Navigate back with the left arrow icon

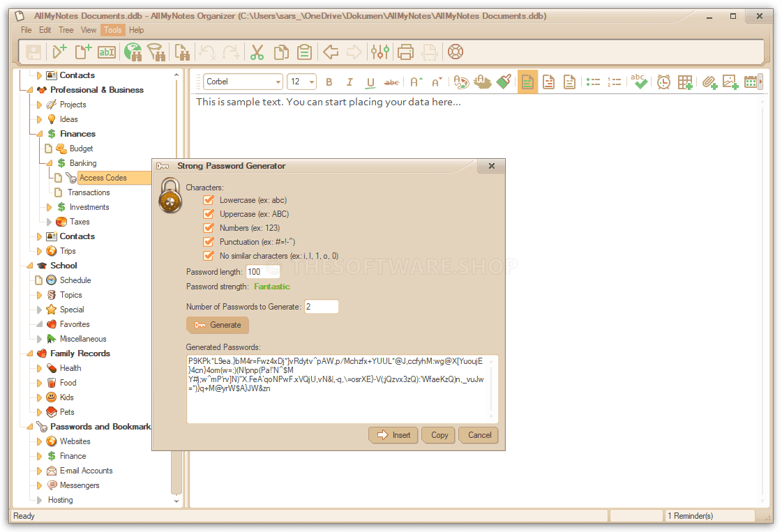[x=331, y=52]
